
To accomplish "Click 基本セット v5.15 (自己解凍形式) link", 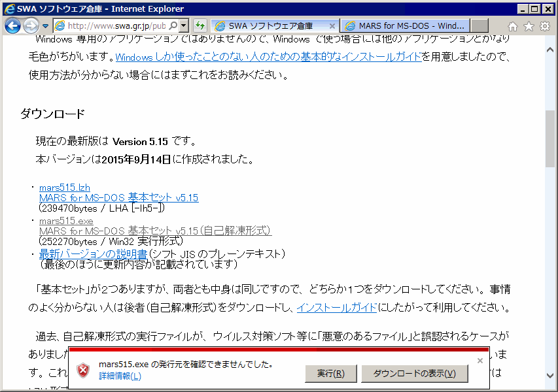I will pyautogui.click(x=155, y=231).
